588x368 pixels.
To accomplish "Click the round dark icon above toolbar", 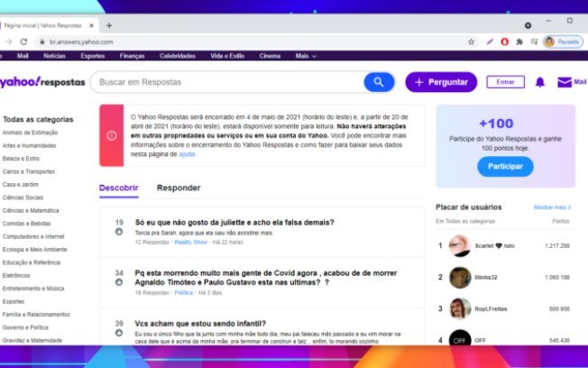I will (x=528, y=25).
